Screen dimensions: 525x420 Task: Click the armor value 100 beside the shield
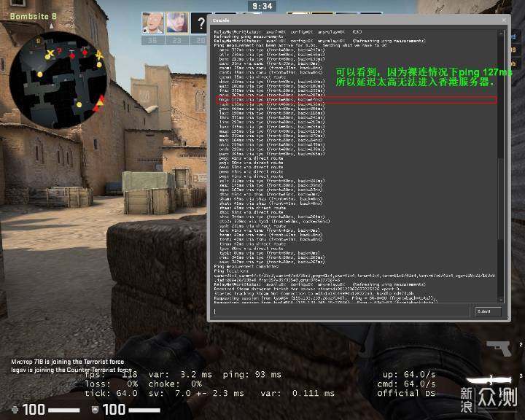(x=114, y=410)
